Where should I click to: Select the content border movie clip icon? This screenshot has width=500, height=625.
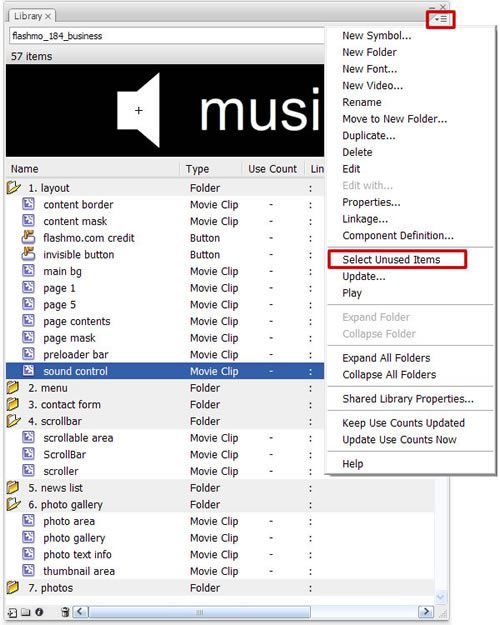point(28,204)
